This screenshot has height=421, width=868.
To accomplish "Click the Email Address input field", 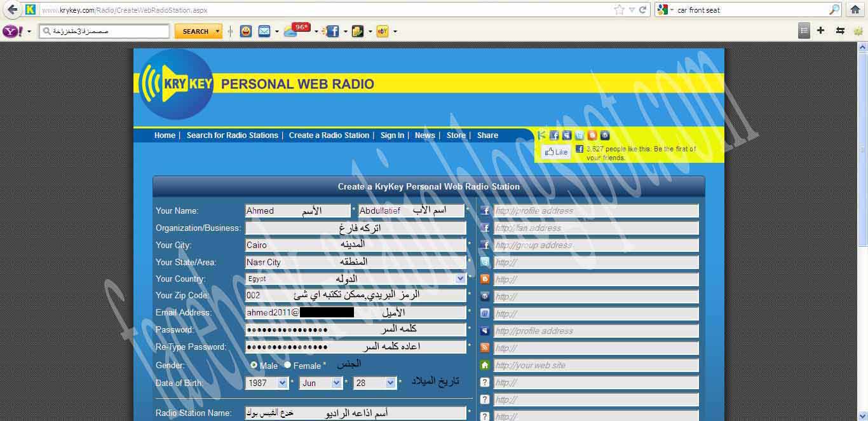I will [x=356, y=312].
